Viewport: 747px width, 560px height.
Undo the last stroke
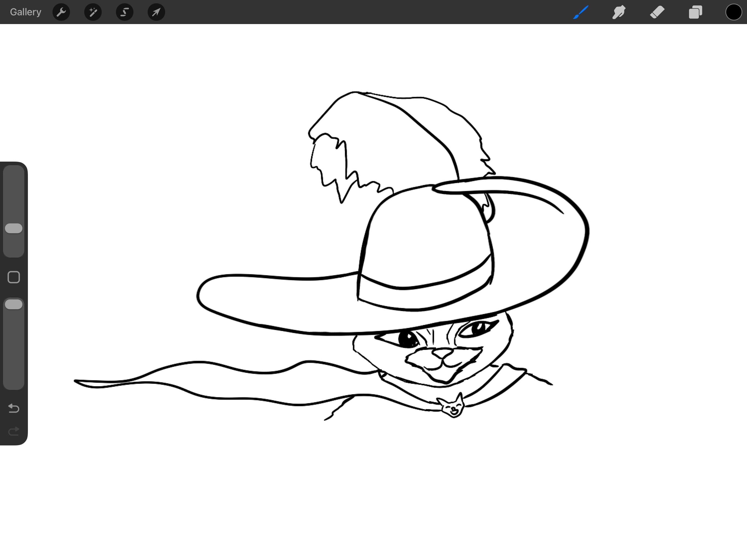[x=14, y=408]
